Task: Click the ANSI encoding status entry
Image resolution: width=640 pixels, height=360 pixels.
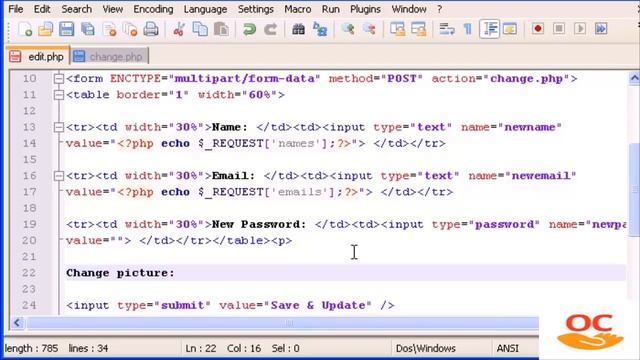Action: point(507,348)
